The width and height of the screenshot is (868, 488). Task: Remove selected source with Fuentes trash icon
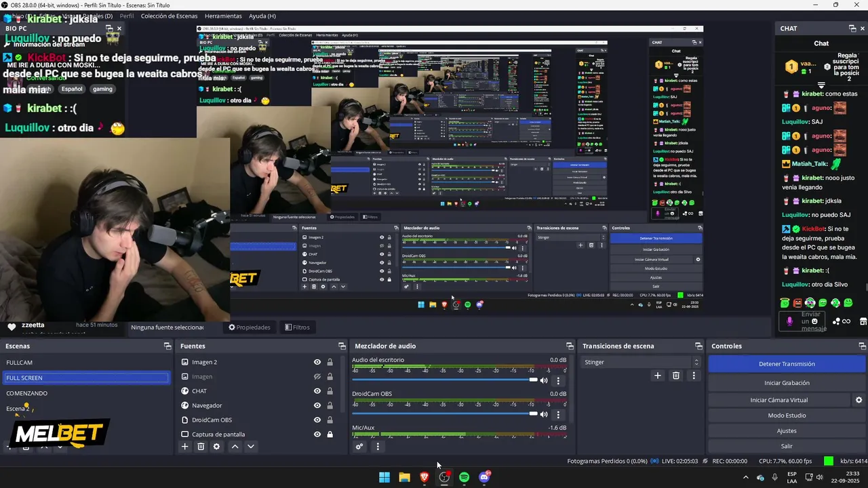coord(201,447)
